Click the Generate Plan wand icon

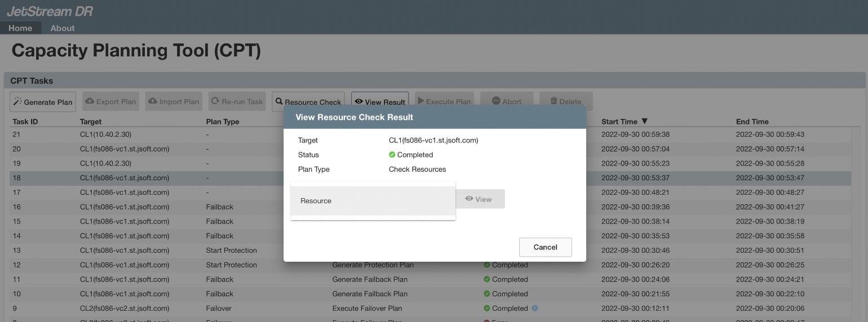[x=17, y=102]
